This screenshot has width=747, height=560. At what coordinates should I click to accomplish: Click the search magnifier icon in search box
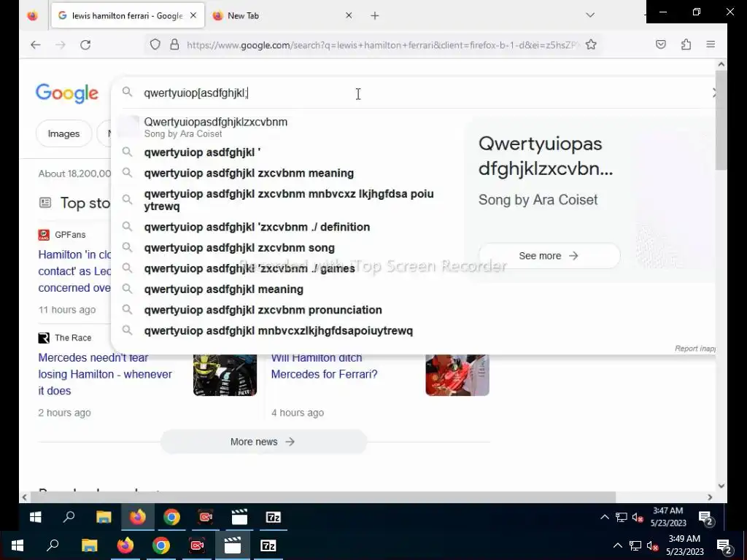[127, 91]
